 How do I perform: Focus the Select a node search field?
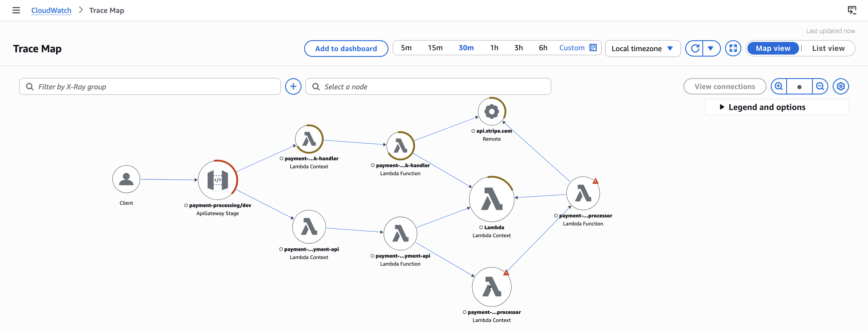[428, 87]
